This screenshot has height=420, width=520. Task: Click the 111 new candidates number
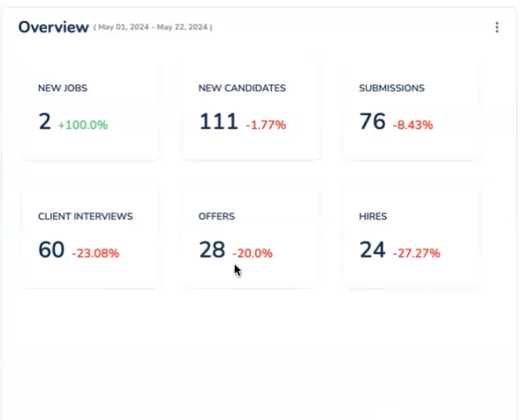(218, 122)
